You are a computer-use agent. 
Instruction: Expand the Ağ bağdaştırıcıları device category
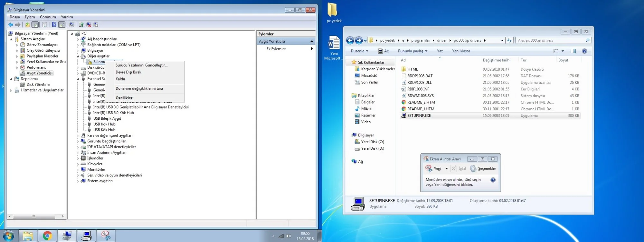(x=78, y=39)
